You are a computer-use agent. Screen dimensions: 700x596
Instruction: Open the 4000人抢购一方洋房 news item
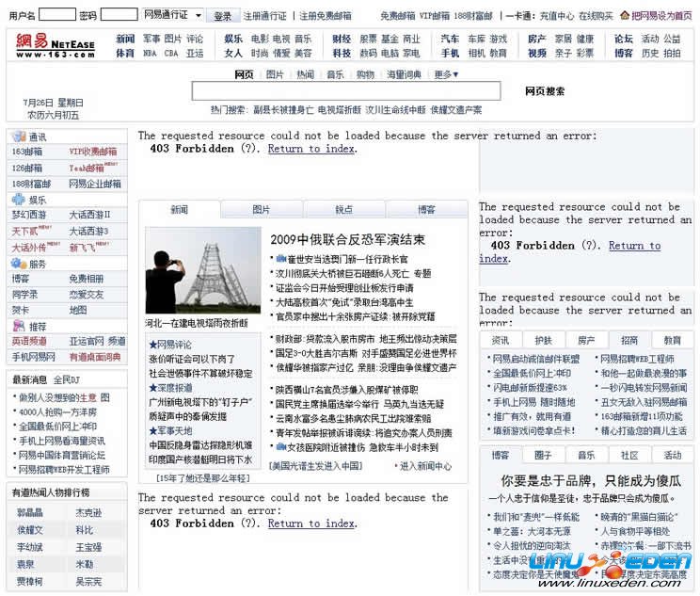[57, 412]
